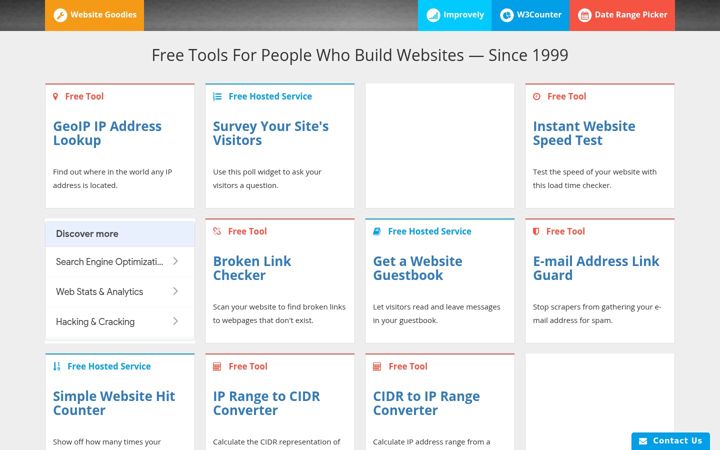This screenshot has height=450, width=720.
Task: Click Free Hosted Service label on Survey card
Action: 270,96
